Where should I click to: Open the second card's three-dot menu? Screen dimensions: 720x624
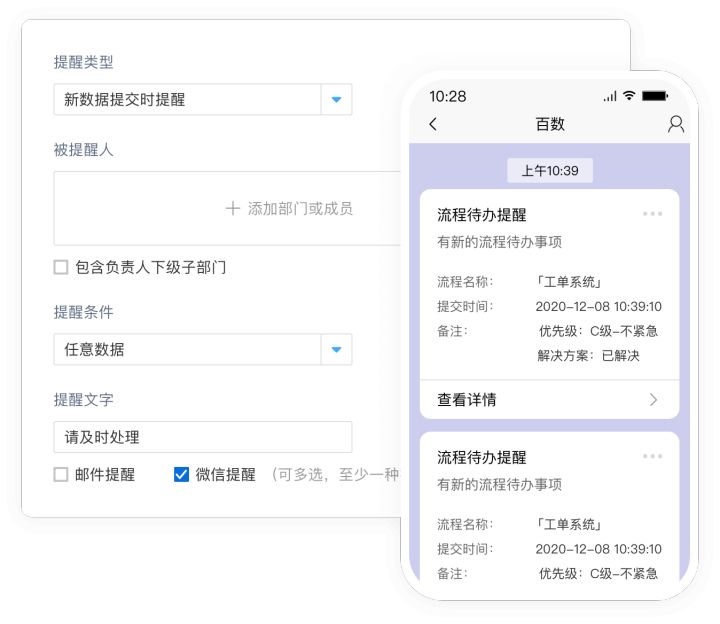pyautogui.click(x=652, y=456)
